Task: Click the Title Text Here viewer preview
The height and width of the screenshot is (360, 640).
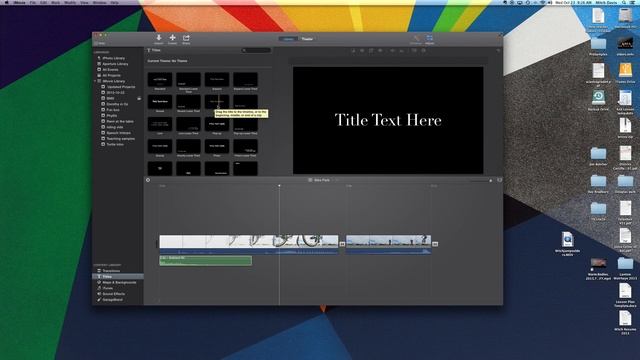Action: click(388, 120)
